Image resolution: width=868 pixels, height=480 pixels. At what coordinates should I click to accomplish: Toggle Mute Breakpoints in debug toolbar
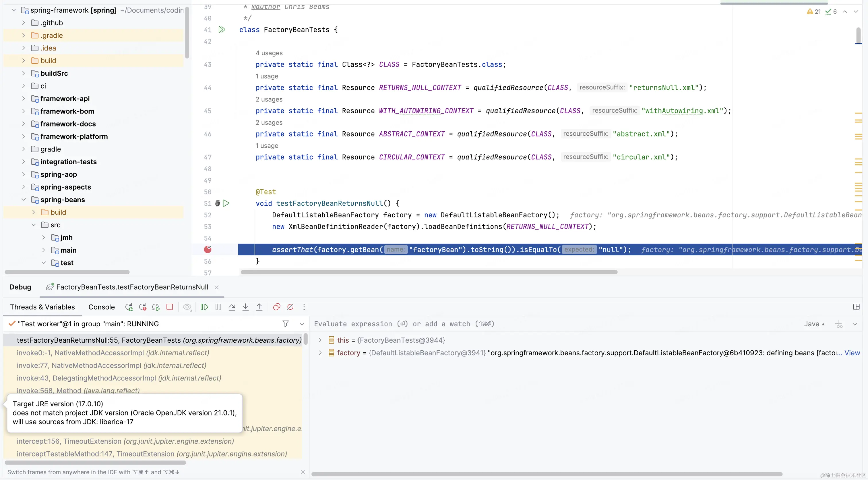pyautogui.click(x=290, y=307)
